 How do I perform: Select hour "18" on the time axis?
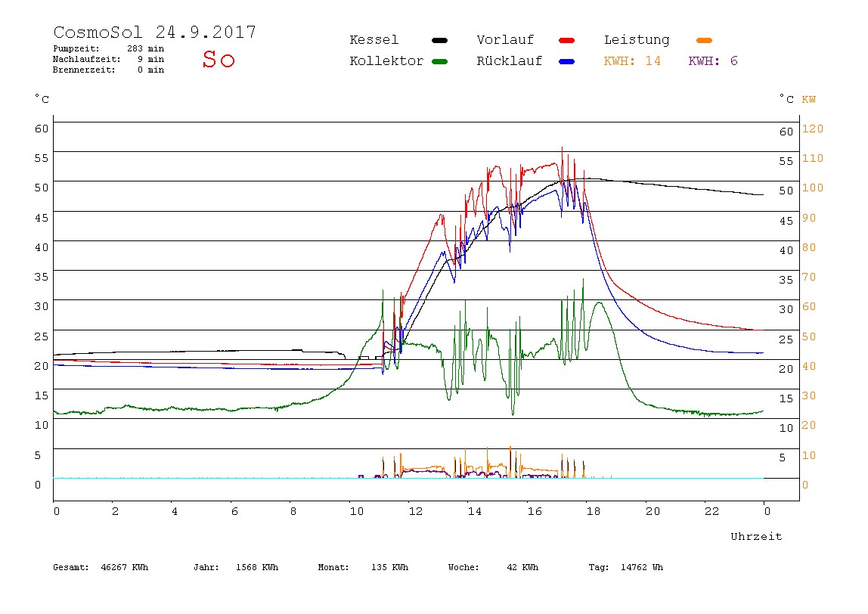pos(594,511)
